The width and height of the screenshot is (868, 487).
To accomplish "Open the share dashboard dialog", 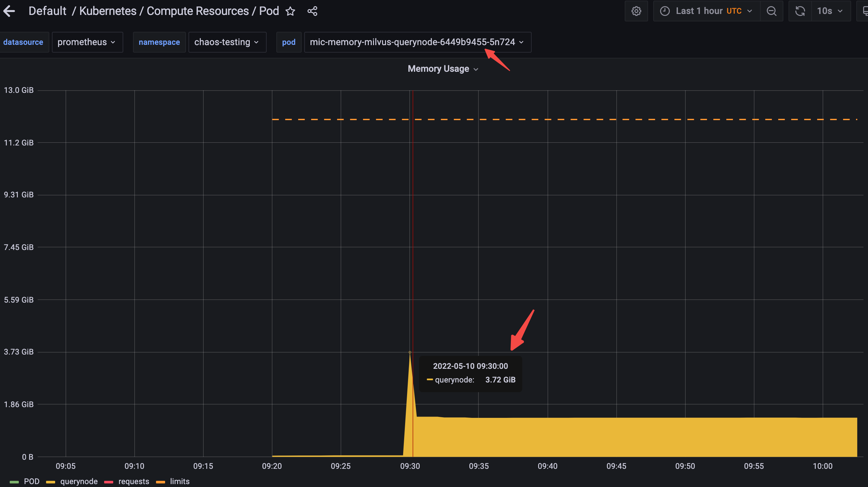I will coord(312,11).
